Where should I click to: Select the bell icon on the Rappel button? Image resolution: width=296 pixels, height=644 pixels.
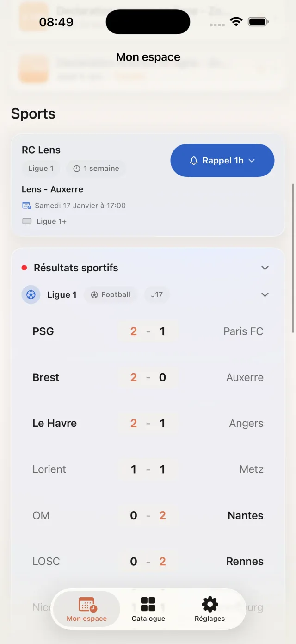pyautogui.click(x=193, y=160)
